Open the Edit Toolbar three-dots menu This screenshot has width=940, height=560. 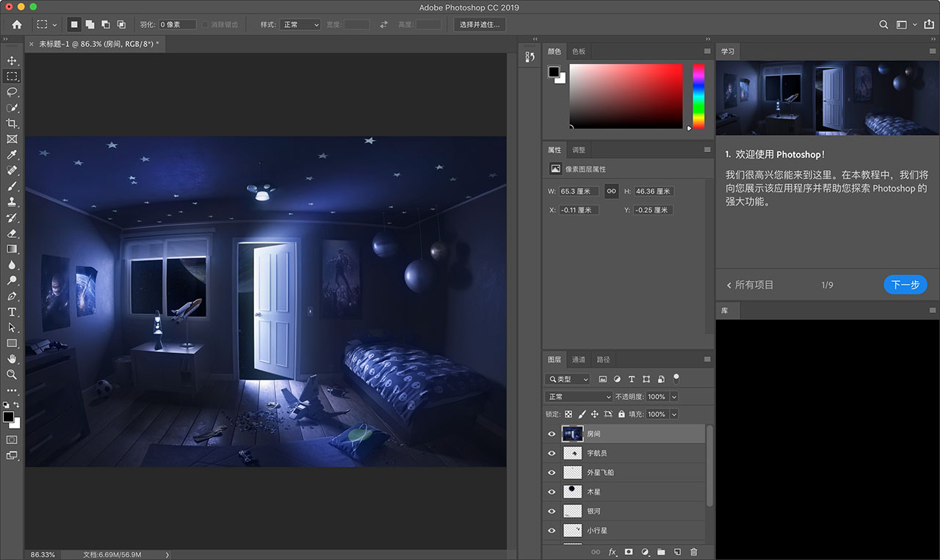click(12, 390)
